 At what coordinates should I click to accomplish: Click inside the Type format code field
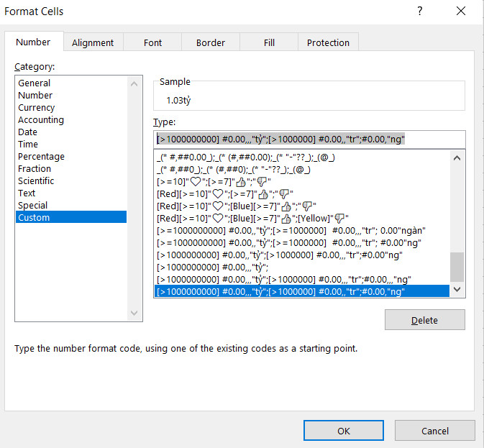[309, 140]
